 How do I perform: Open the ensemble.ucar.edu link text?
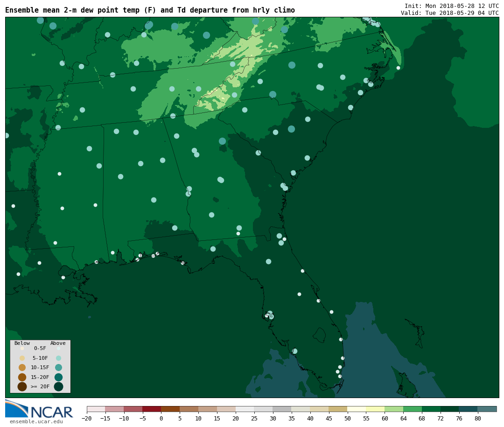36,421
